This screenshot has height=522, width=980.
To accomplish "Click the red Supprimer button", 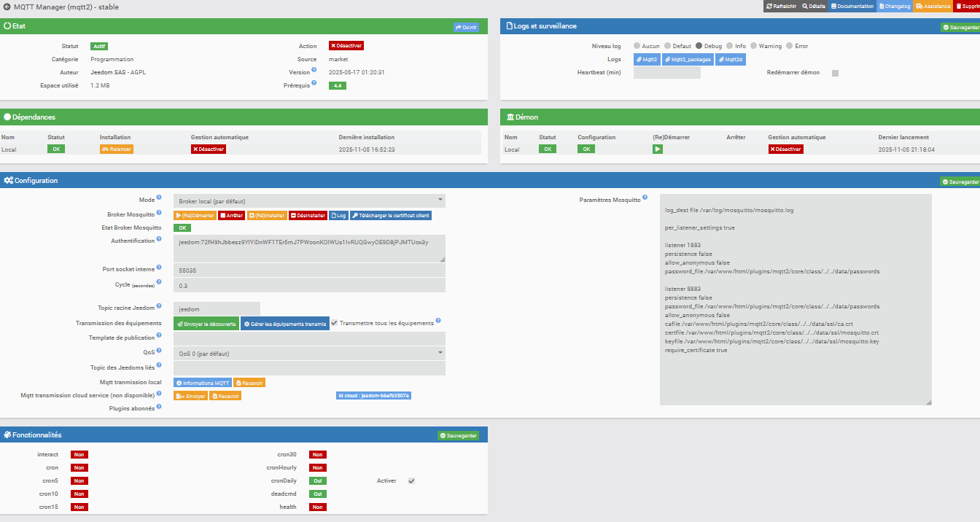I will point(967,6).
